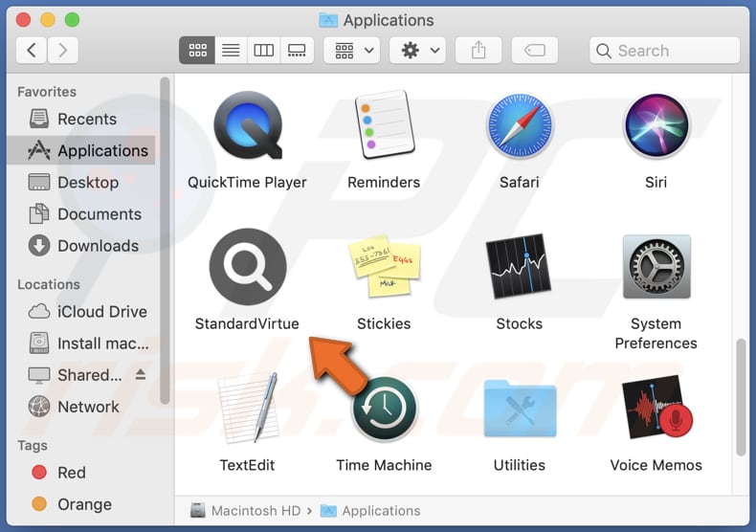
Task: Filter by the Orange tag
Action: click(82, 504)
